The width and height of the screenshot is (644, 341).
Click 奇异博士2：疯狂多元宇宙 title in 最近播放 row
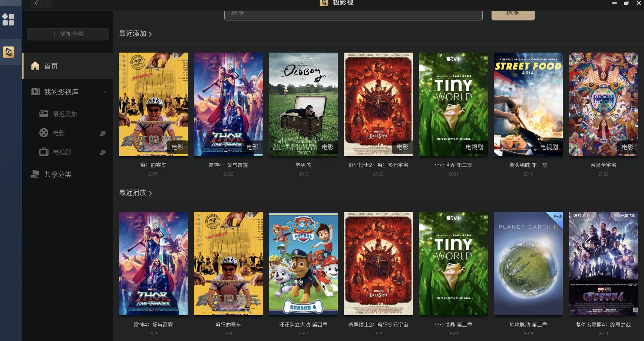pos(378,325)
